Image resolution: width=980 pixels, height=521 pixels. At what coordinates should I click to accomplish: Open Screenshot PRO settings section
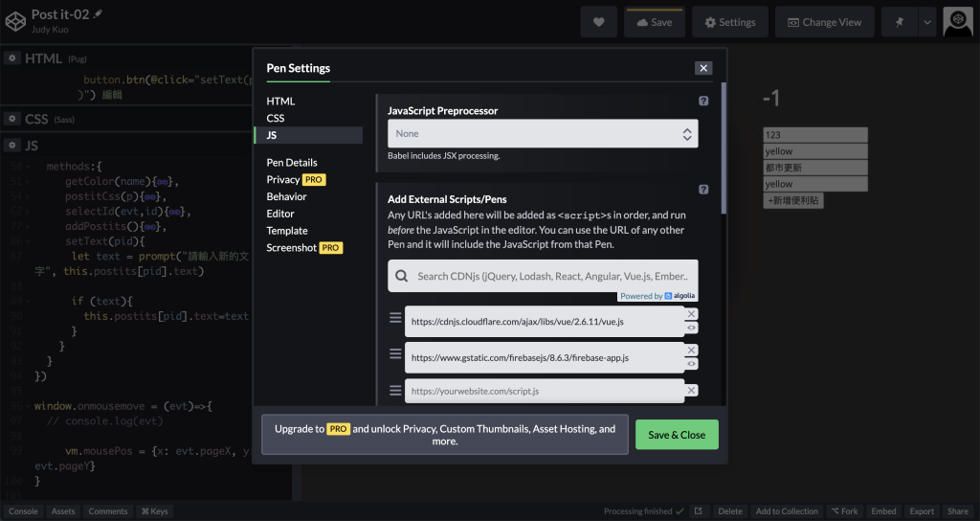click(x=304, y=248)
